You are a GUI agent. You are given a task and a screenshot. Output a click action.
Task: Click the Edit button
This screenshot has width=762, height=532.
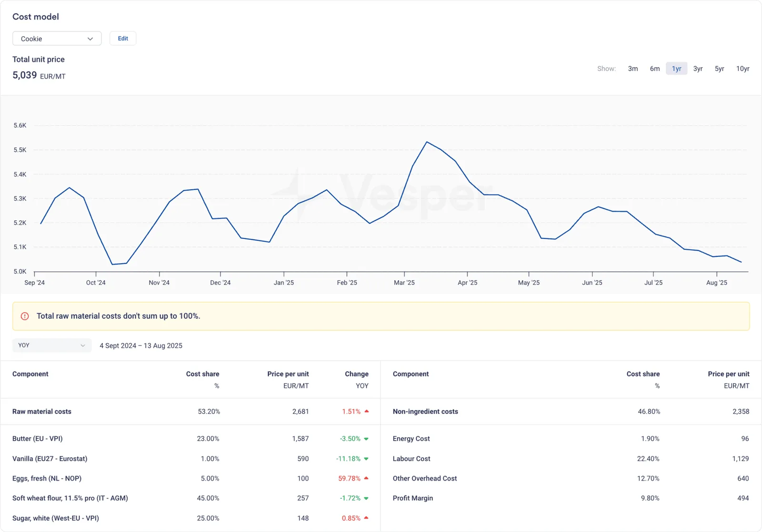(123, 39)
